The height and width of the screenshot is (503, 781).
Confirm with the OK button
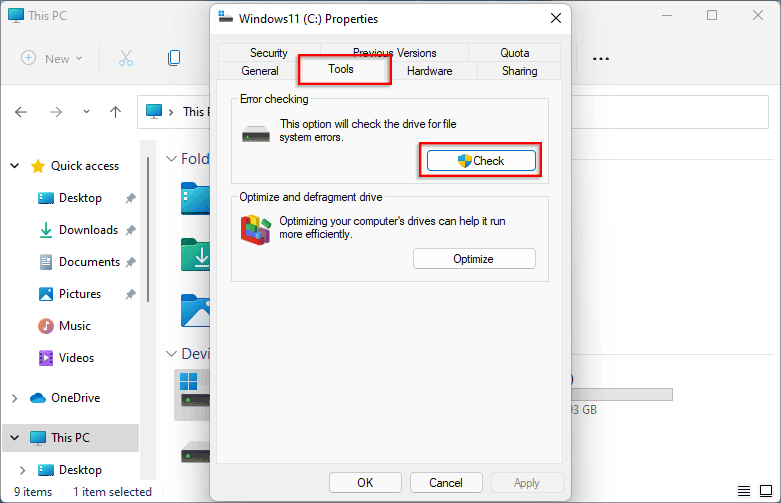[365, 482]
